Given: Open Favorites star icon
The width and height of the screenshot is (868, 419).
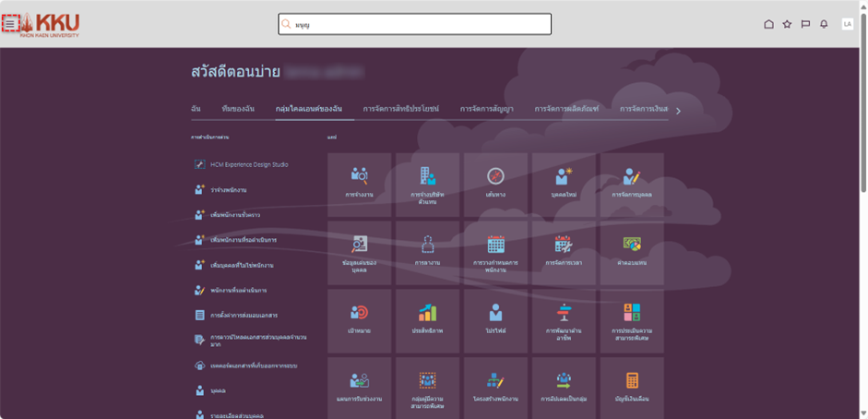Looking at the screenshot, I should click(787, 24).
